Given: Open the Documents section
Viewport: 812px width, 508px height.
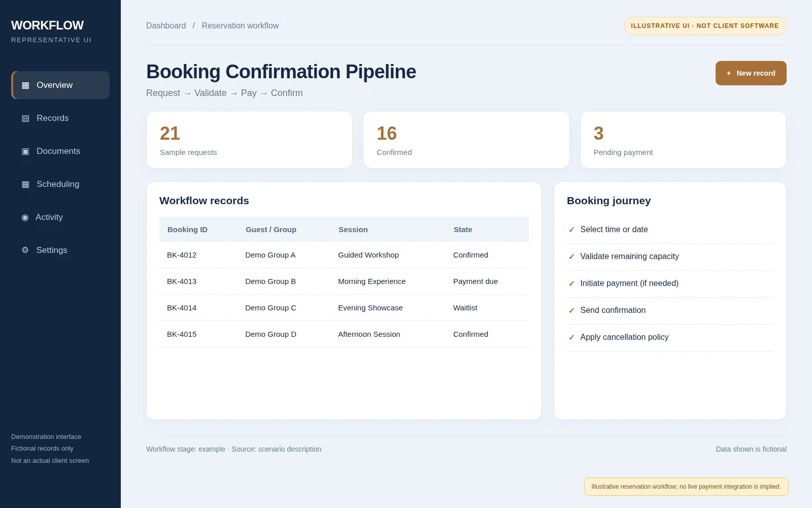Looking at the screenshot, I should click(x=60, y=151).
